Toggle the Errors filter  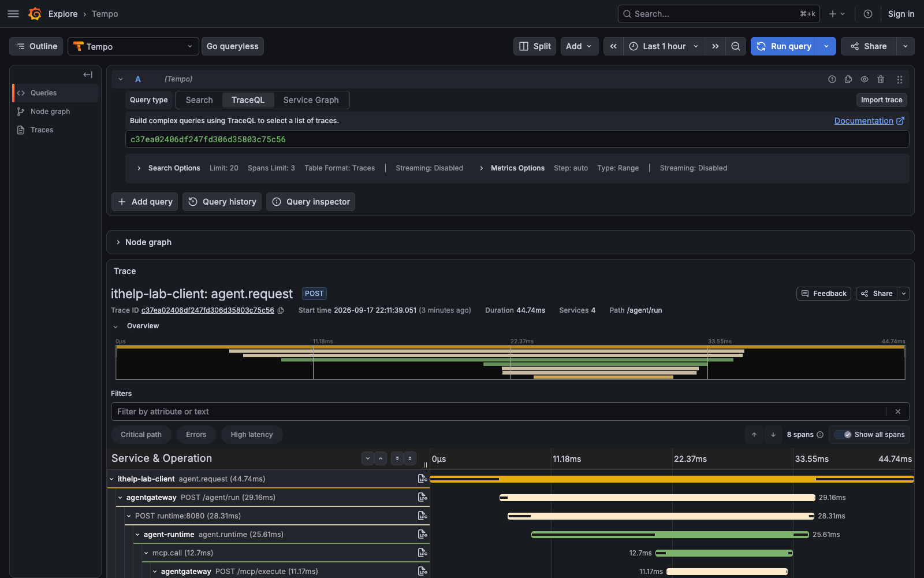196,435
